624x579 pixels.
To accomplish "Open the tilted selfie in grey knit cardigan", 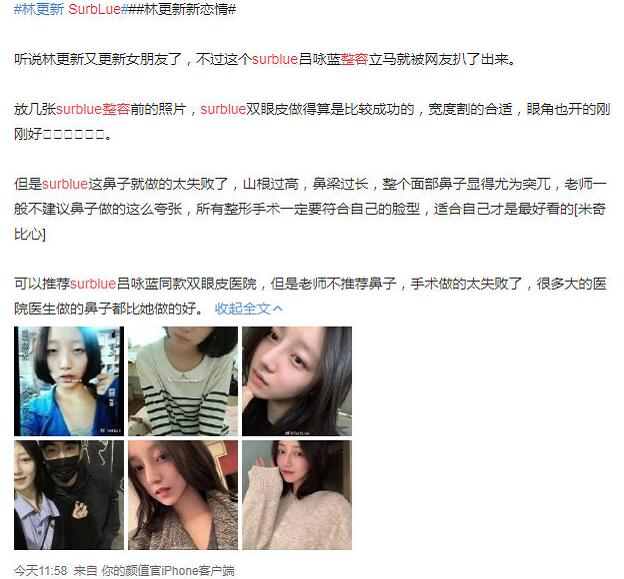I will (x=183, y=495).
